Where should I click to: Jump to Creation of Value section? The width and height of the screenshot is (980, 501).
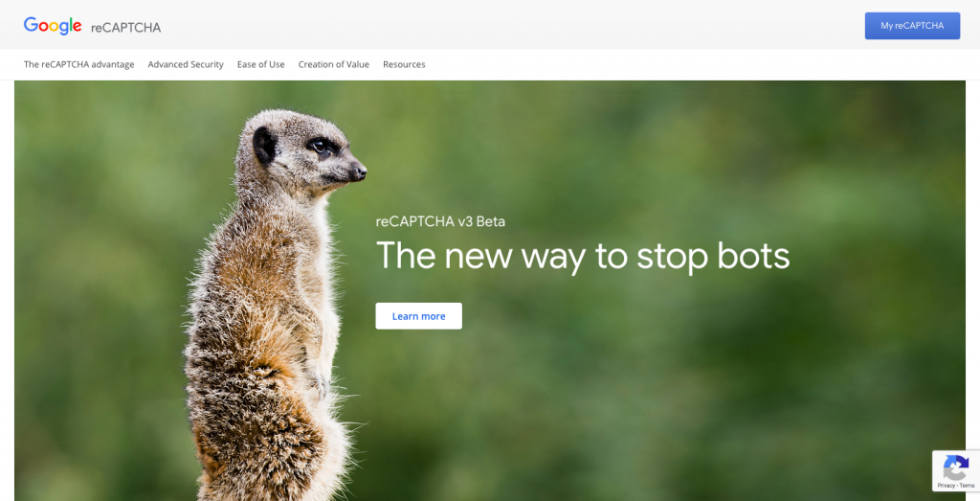tap(334, 64)
